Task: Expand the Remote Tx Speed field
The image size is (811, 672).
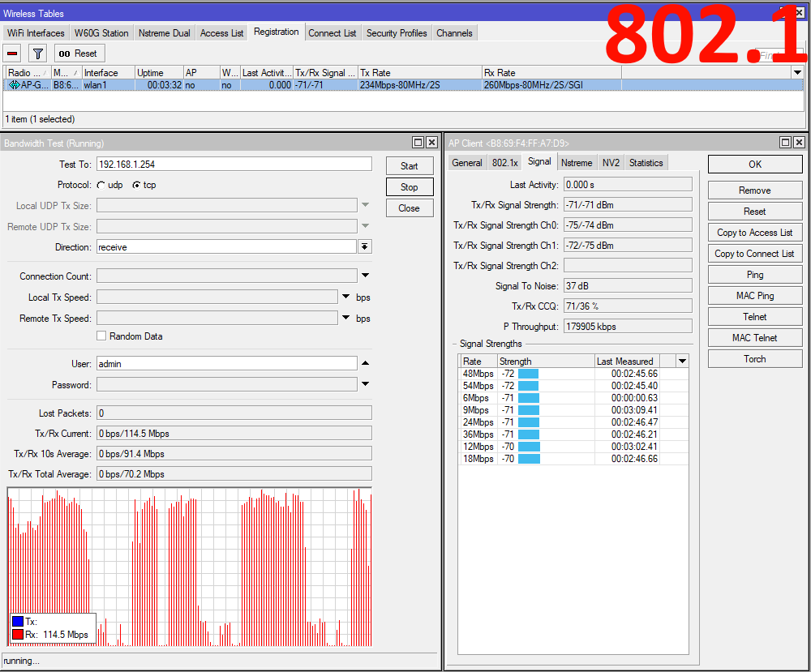Action: click(346, 318)
